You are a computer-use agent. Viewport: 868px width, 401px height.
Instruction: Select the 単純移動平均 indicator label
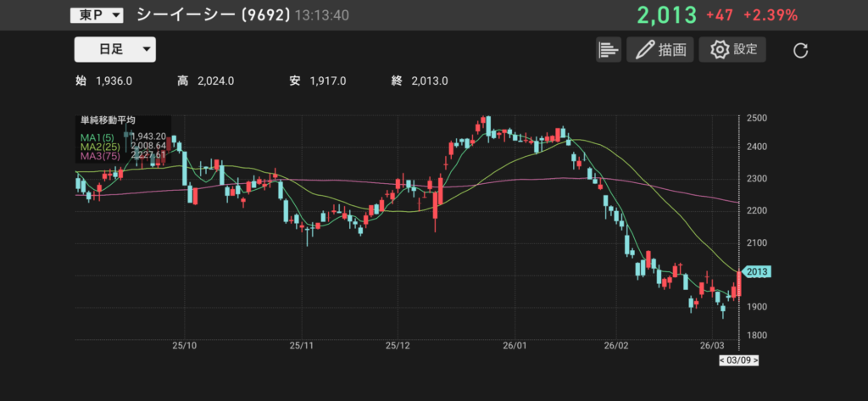(x=108, y=121)
